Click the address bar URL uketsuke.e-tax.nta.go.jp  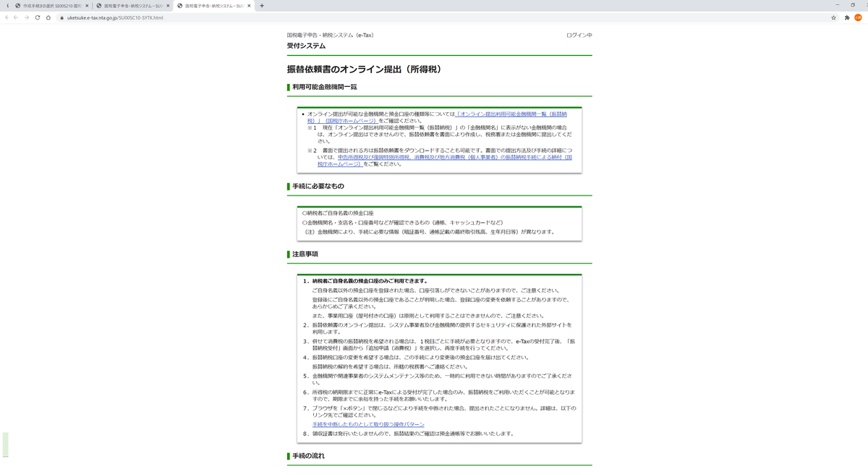pyautogui.click(x=115, y=17)
